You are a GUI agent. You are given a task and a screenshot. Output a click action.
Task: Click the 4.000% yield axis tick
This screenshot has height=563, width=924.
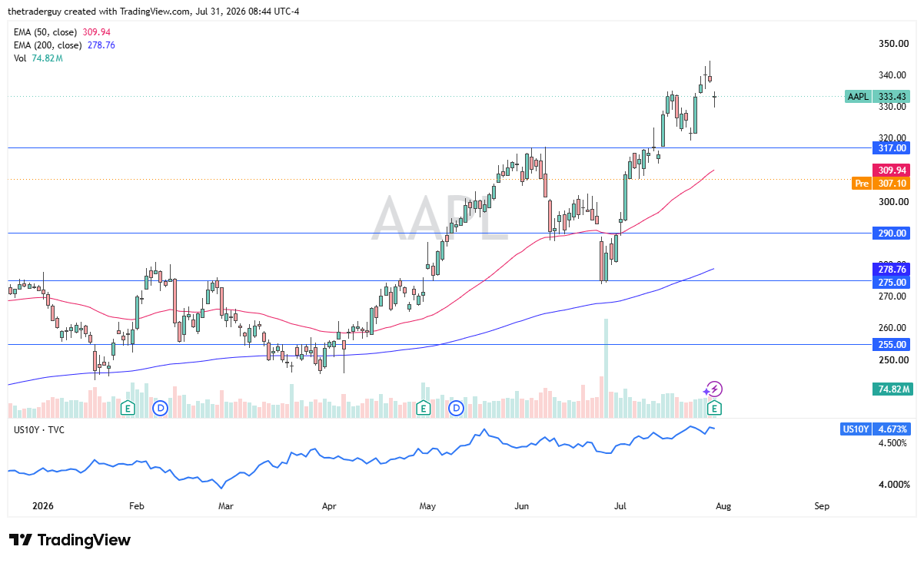(894, 485)
